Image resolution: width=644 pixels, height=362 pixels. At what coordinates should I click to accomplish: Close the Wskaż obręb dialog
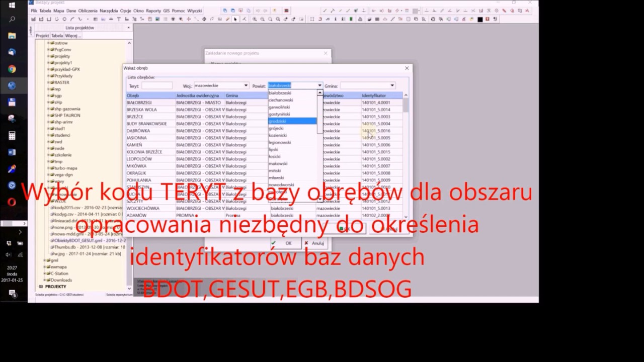407,68
